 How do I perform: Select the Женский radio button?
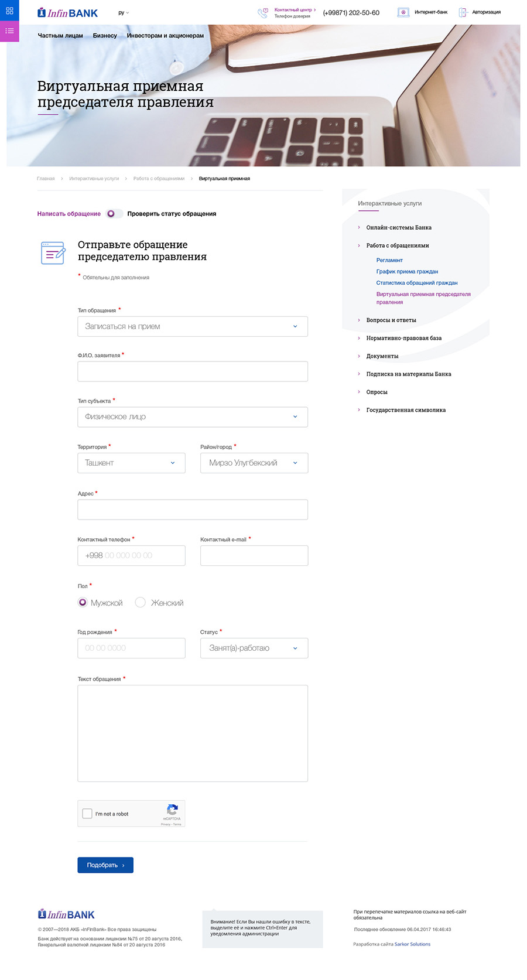point(140,602)
